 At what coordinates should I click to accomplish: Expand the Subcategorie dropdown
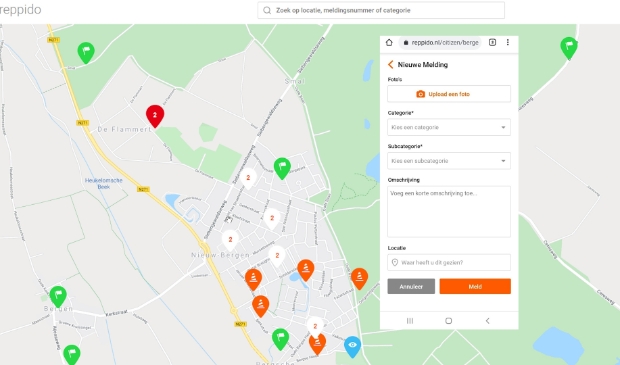click(x=449, y=161)
